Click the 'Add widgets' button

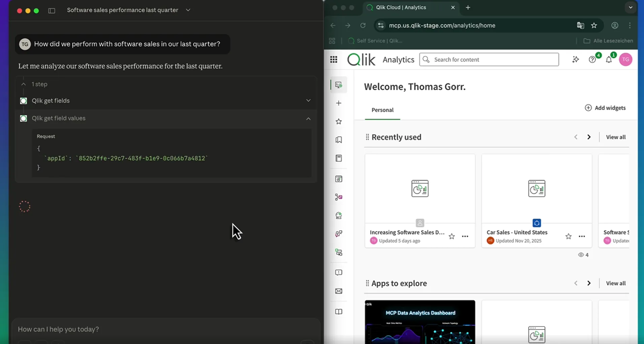pyautogui.click(x=605, y=108)
